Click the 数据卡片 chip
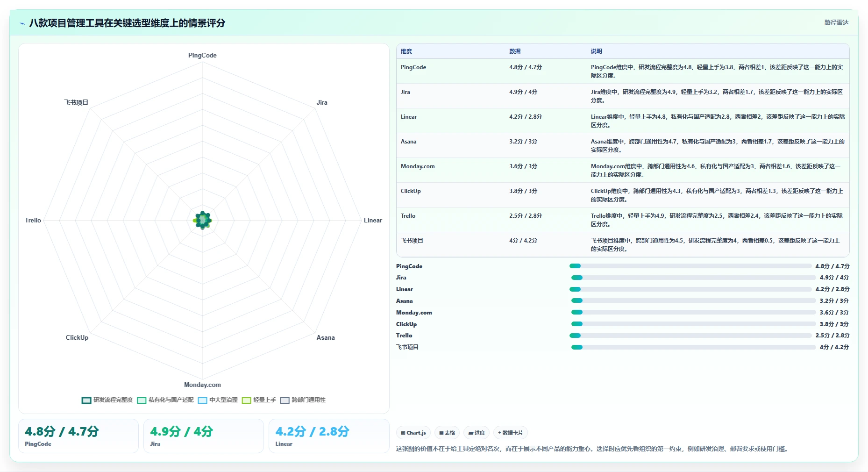The width and height of the screenshot is (868, 472). coord(511,433)
